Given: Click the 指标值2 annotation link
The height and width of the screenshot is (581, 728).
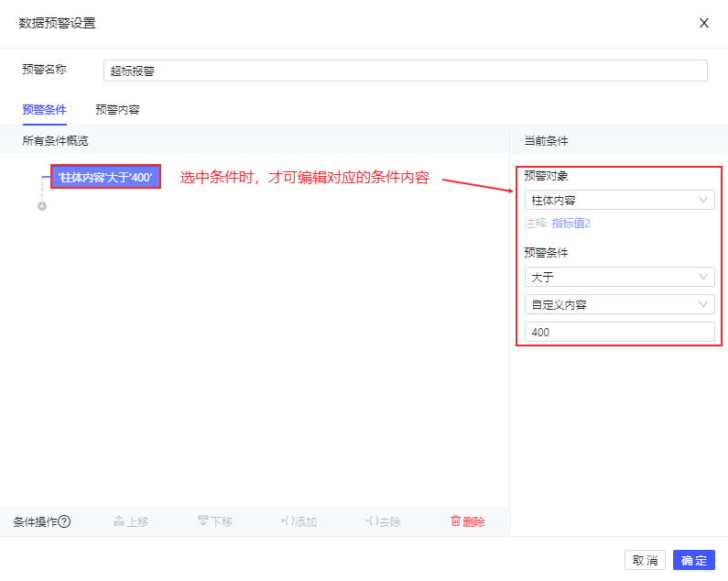Looking at the screenshot, I should tap(570, 224).
